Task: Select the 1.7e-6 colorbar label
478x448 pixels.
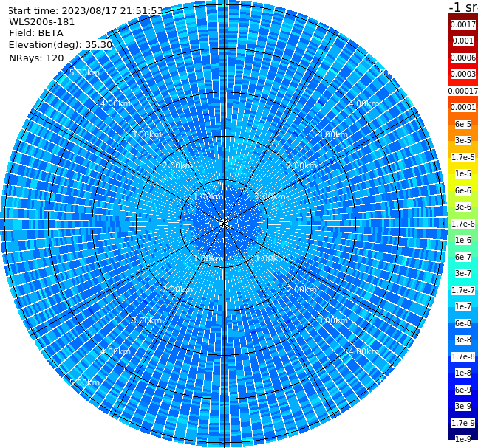Action: [x=463, y=224]
